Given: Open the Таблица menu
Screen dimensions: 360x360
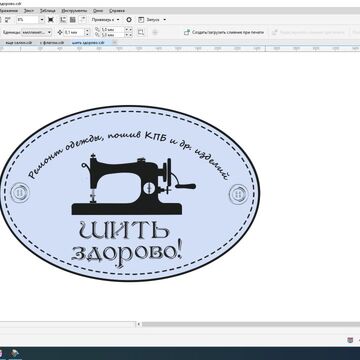Looking at the screenshot, I should tap(47, 11).
